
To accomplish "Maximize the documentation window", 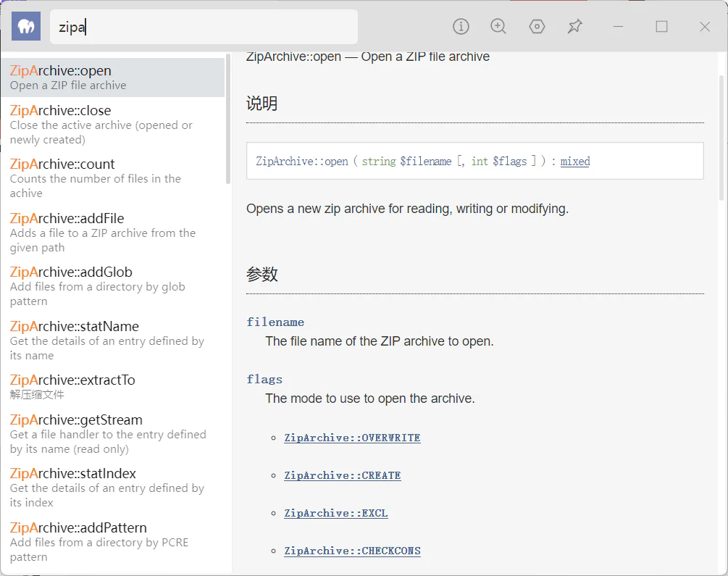I will click(661, 27).
